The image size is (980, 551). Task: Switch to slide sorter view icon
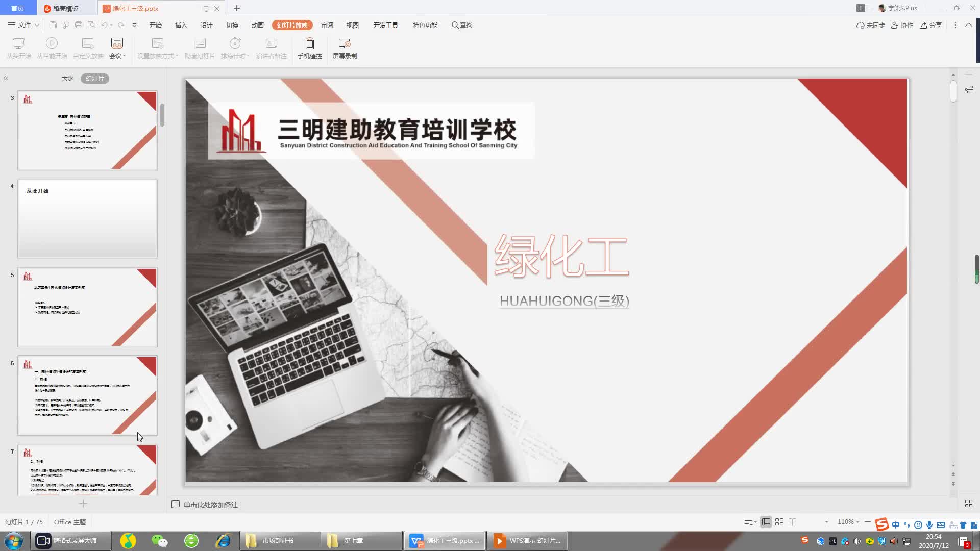pyautogui.click(x=779, y=522)
